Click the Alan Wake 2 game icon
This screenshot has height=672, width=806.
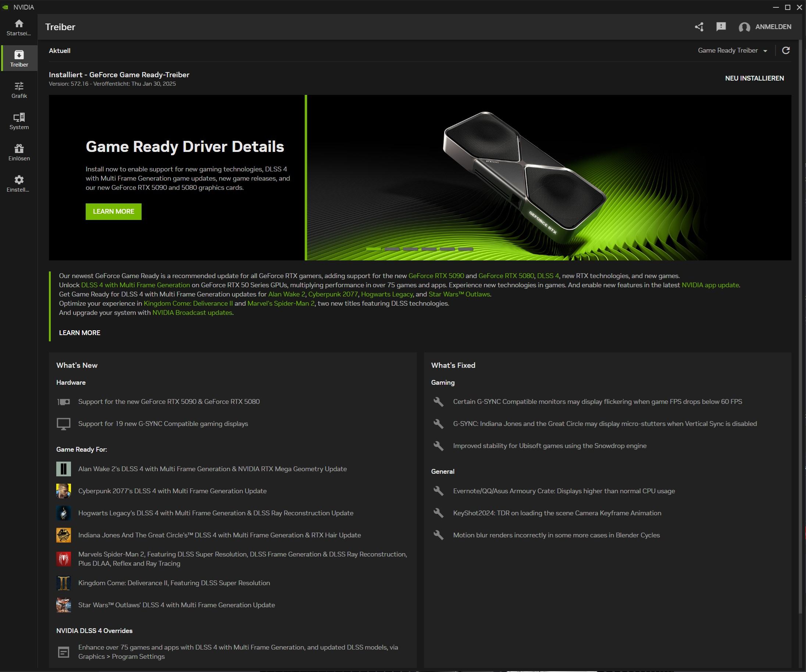pos(63,469)
